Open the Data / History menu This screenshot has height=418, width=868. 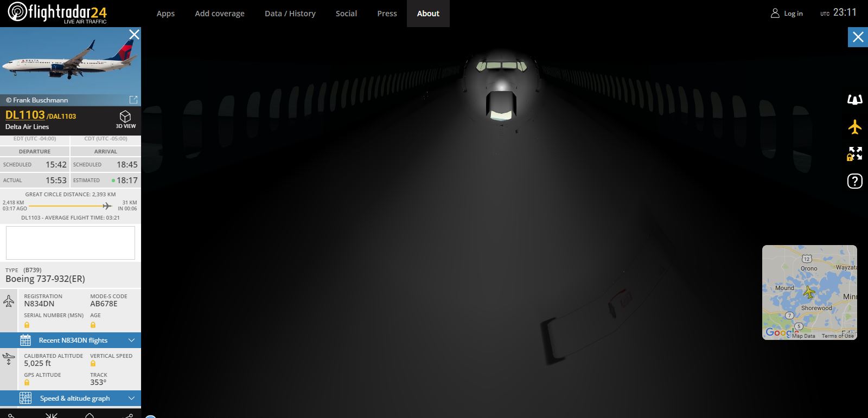pos(290,14)
